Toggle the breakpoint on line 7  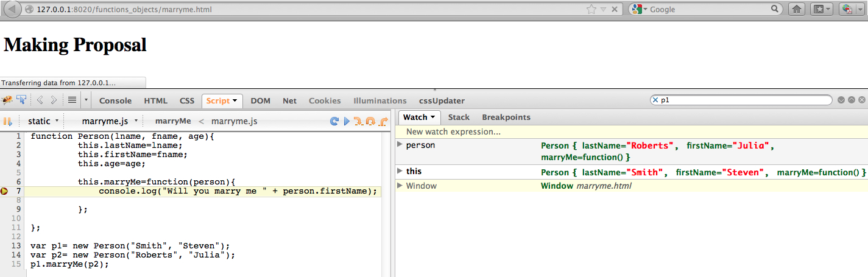click(x=5, y=191)
